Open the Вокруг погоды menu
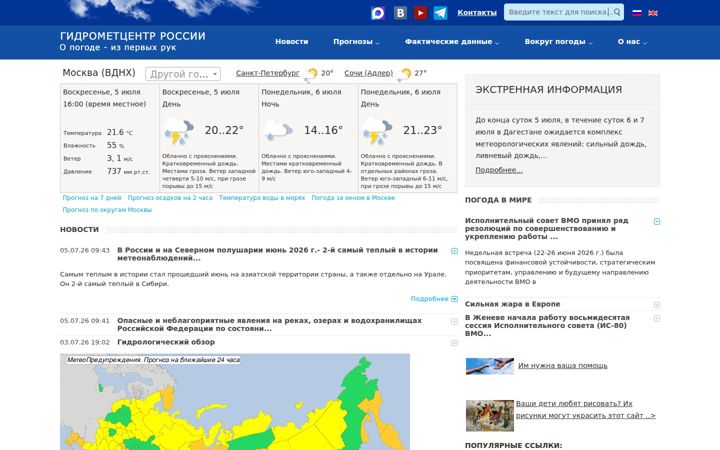The height and width of the screenshot is (450, 720). pos(558,42)
